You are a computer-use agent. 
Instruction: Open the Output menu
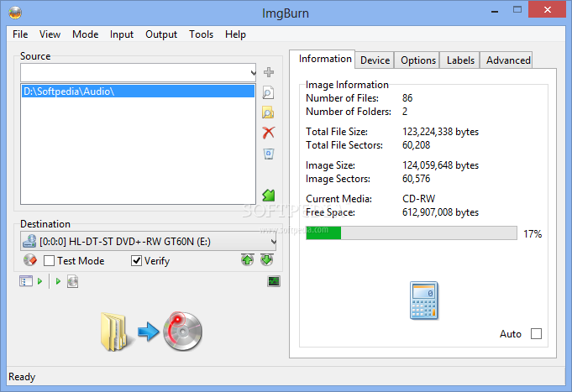click(x=161, y=34)
